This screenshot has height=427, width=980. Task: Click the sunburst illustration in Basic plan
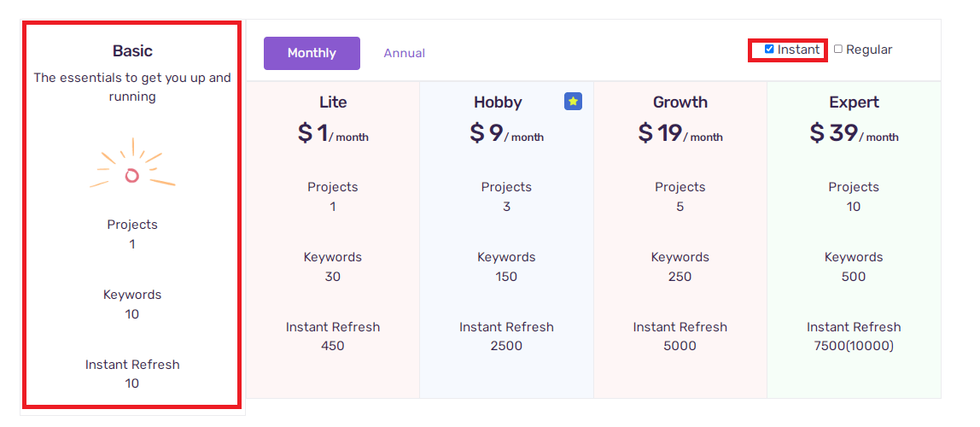tap(132, 164)
